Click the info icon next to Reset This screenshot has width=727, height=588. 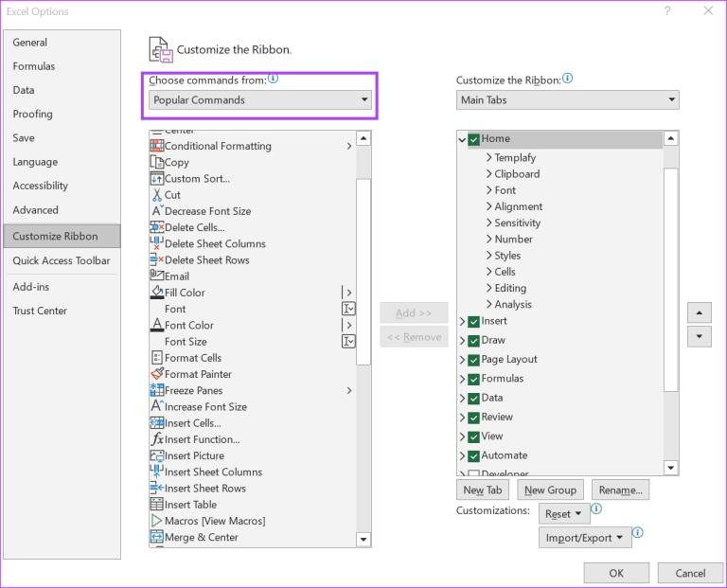point(596,508)
